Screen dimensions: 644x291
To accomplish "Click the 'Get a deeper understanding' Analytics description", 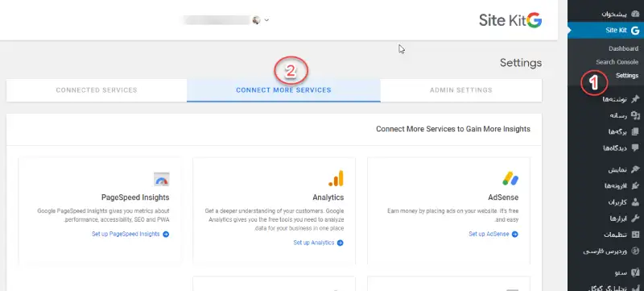I will point(275,219).
